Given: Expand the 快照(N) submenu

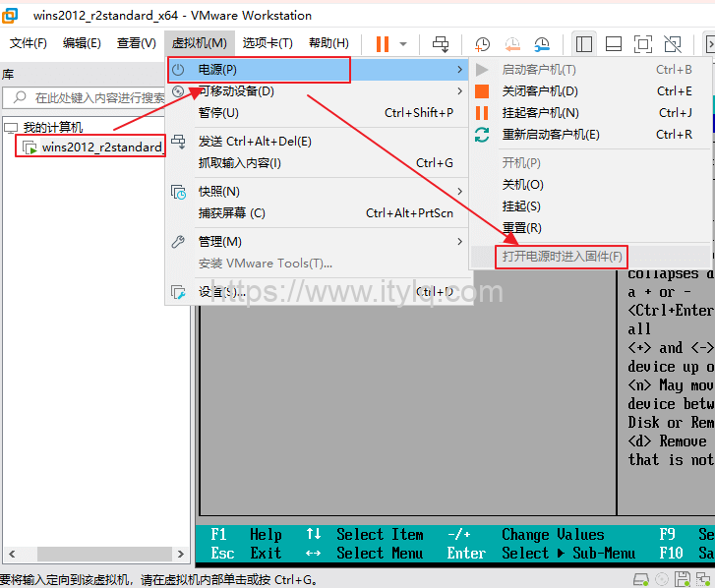Looking at the screenshot, I should [218, 191].
